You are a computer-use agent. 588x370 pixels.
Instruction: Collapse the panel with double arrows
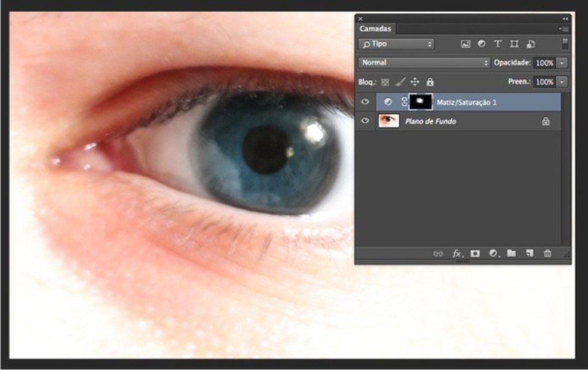565,18
